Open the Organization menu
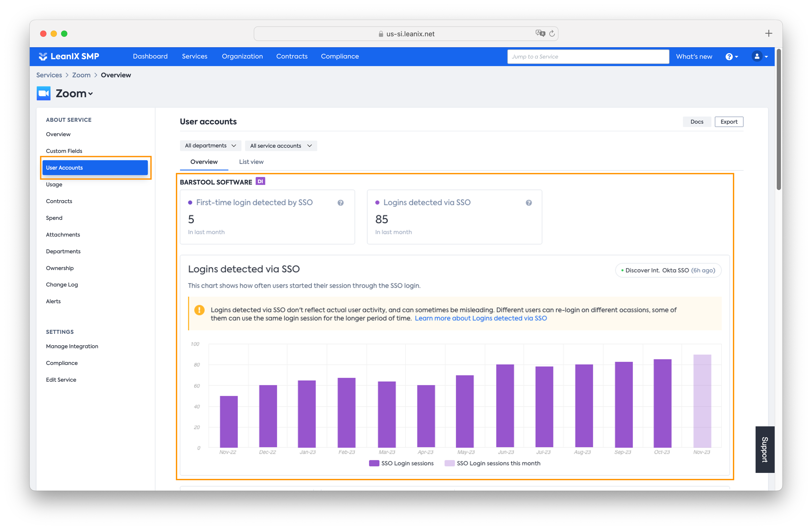Image resolution: width=812 pixels, height=530 pixels. (x=242, y=56)
